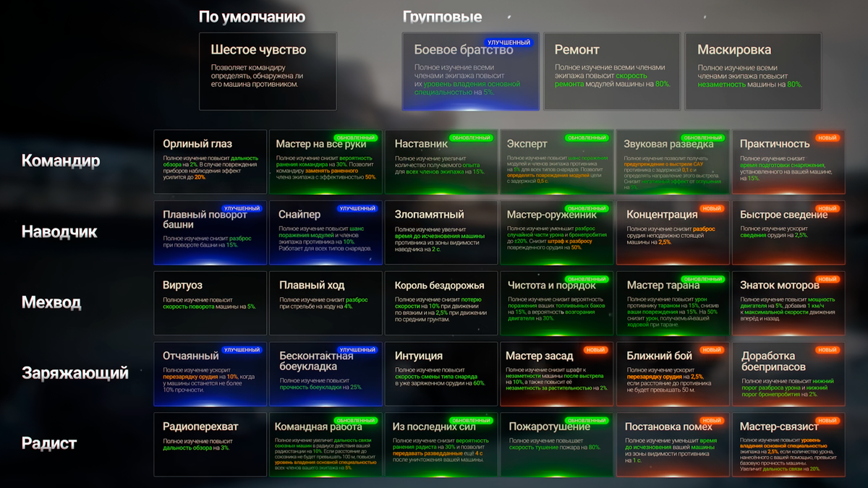Open the driver perk "Король бездорожья"
868x488 pixels.
point(441,302)
